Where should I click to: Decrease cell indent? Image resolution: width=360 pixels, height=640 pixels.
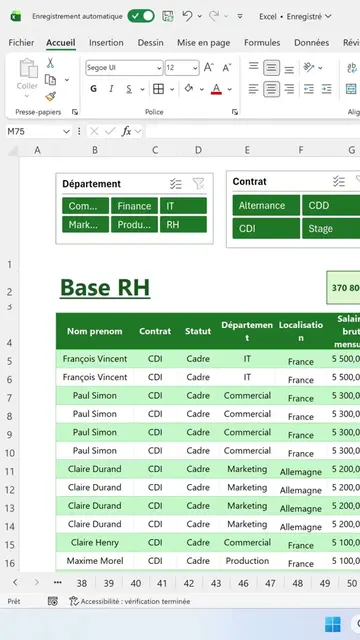309,89
